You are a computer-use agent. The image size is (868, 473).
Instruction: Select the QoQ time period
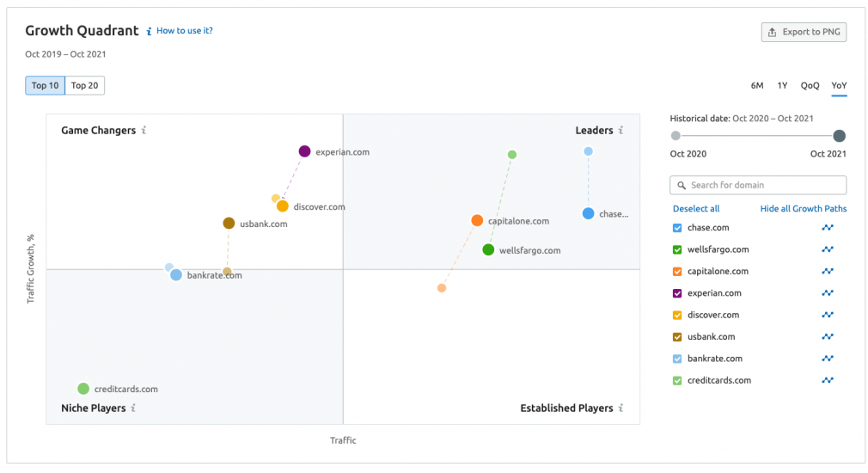tap(810, 85)
